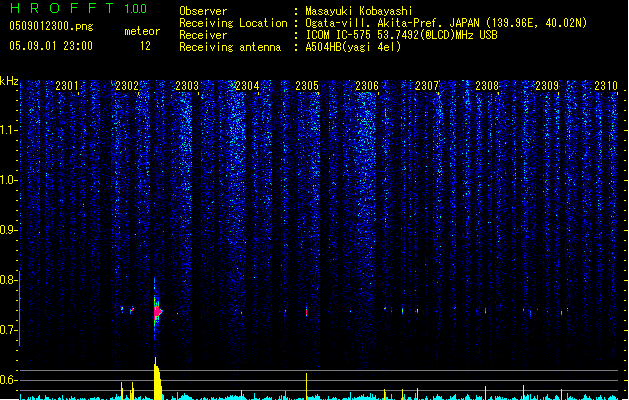The image size is (629, 400).
Task: Click the 2301 time marker
Action: coord(67,85)
